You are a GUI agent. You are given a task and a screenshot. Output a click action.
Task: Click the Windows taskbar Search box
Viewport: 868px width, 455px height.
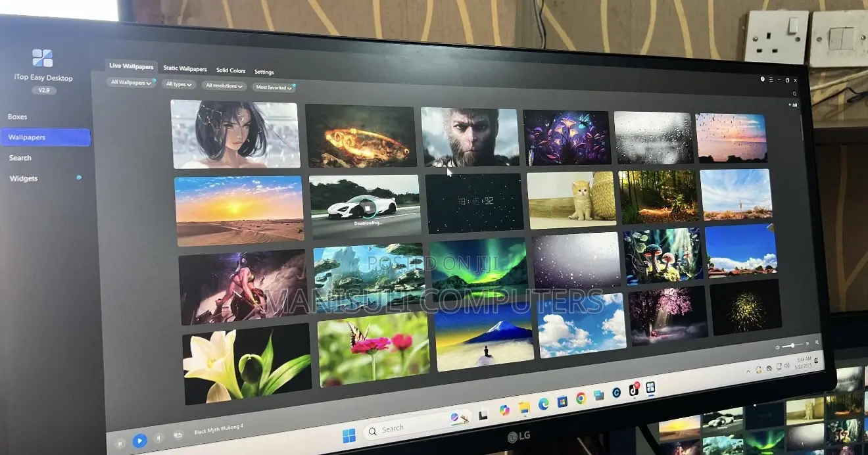(x=418, y=426)
